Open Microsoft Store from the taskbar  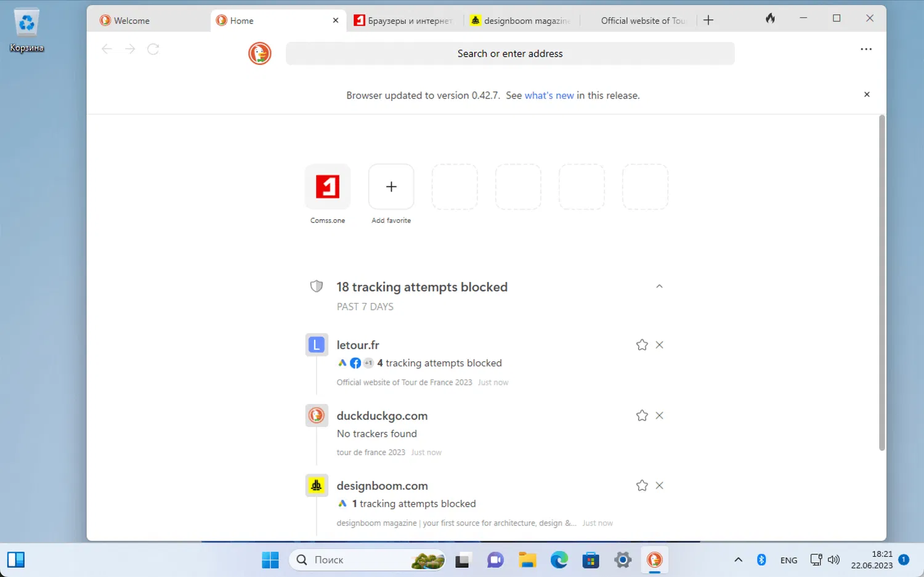click(x=591, y=560)
